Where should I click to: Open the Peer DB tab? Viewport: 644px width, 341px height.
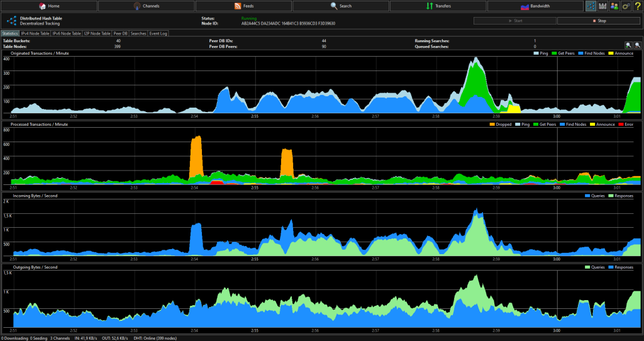point(120,33)
